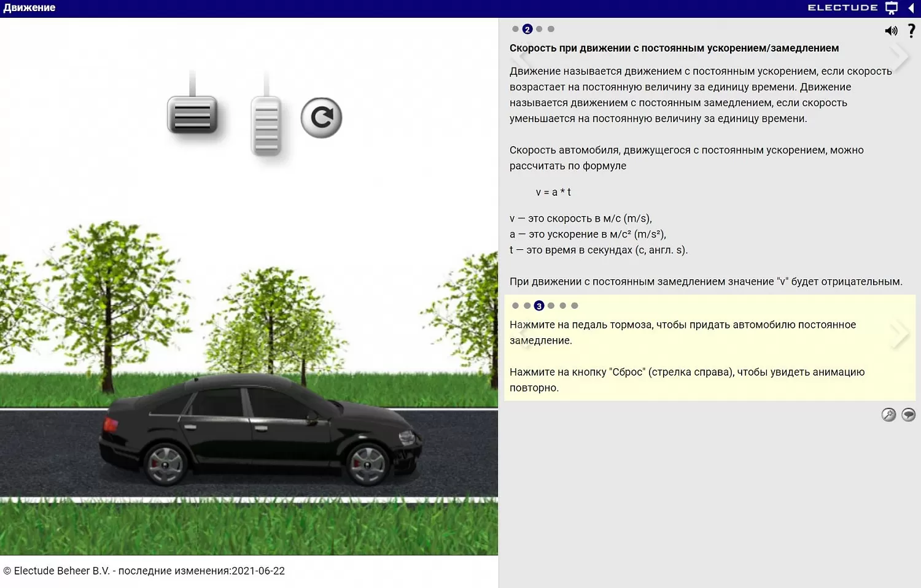921x588 pixels.
Task: Advance theory with the right chevron arrow
Action: [900, 56]
